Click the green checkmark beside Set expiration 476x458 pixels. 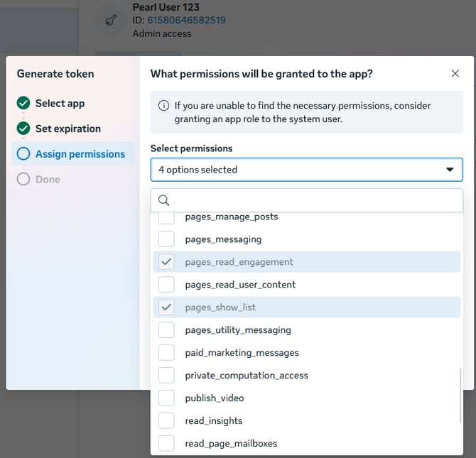[x=23, y=129]
